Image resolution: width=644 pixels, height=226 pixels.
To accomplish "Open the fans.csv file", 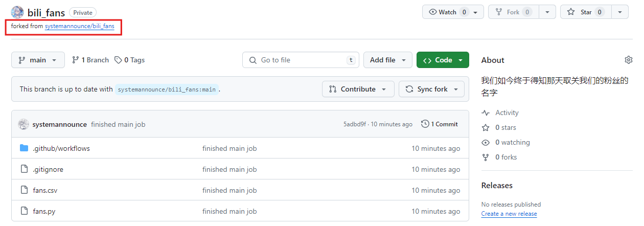I will [x=45, y=190].
